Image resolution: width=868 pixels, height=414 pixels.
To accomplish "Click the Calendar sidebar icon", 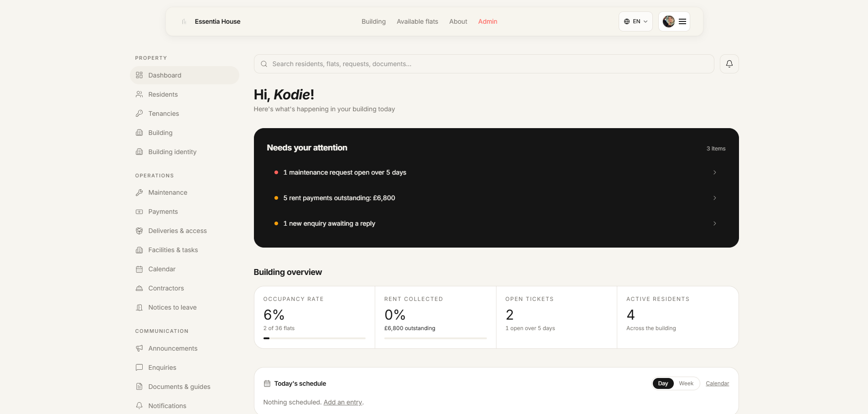I will tap(139, 269).
